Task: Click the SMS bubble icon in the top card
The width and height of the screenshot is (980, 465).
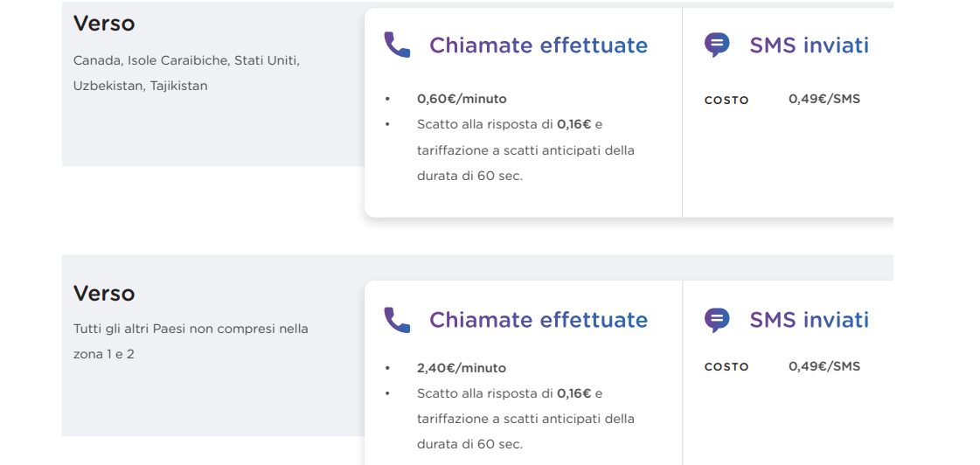Action: pyautogui.click(x=717, y=45)
